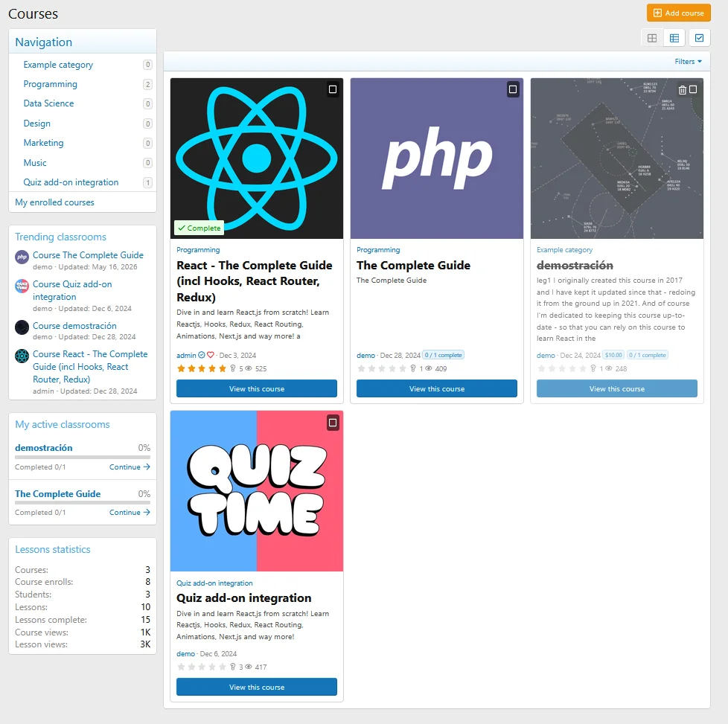
Task: Click the php avatar in Trending classrooms
Action: click(22, 257)
